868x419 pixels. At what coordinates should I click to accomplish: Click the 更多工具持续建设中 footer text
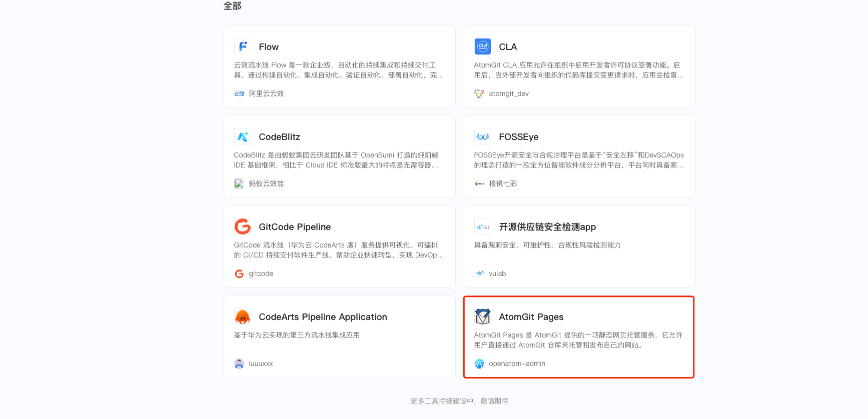coord(459,401)
